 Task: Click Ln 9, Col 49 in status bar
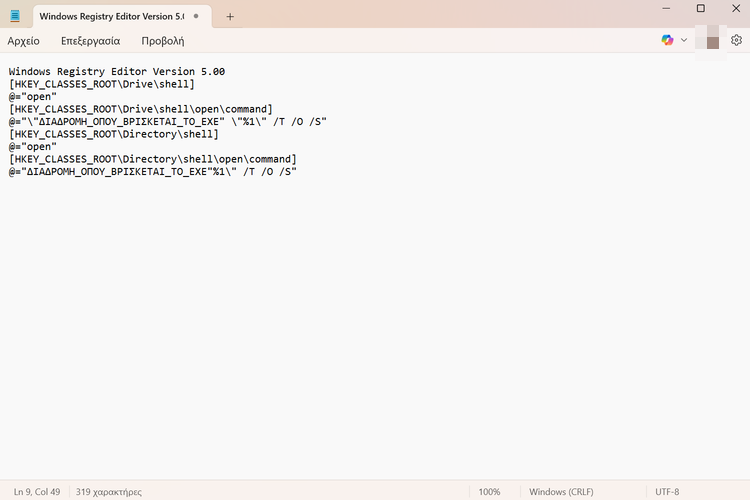pyautogui.click(x=37, y=492)
